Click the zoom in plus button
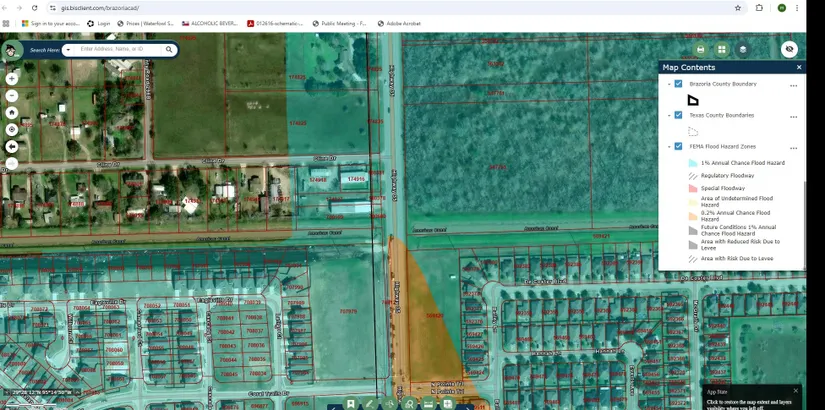Image resolution: width=825 pixels, height=410 pixels. click(12, 79)
